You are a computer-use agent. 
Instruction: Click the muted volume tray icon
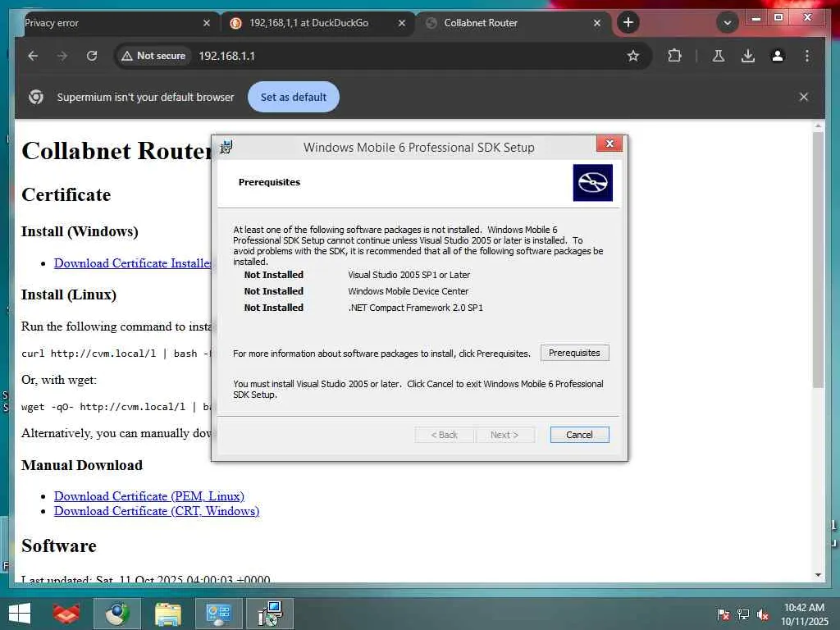[763, 614]
